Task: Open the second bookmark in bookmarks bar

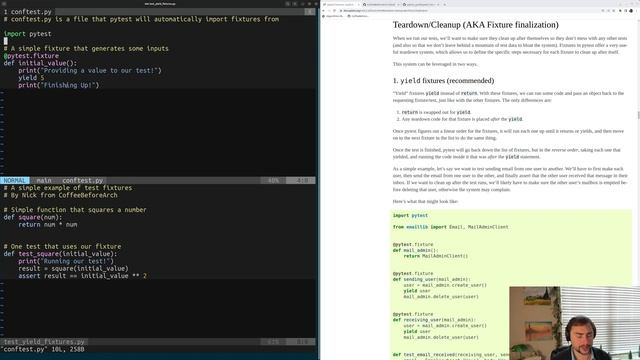Action: coord(358,16)
